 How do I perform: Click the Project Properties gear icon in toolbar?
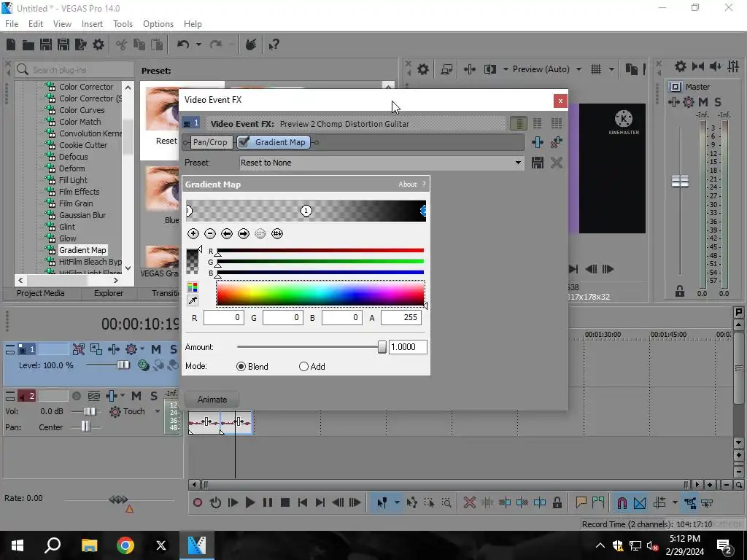tap(98, 44)
